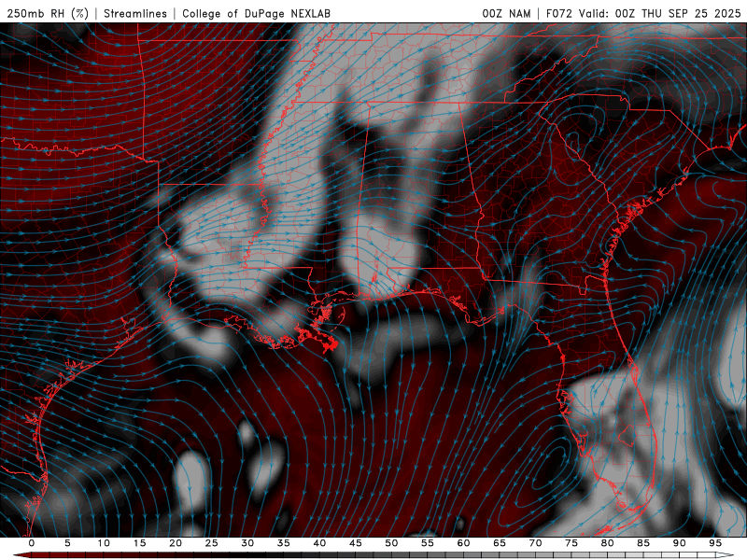
Task: Select the "5" tick label on the color scale
Action: [67, 543]
